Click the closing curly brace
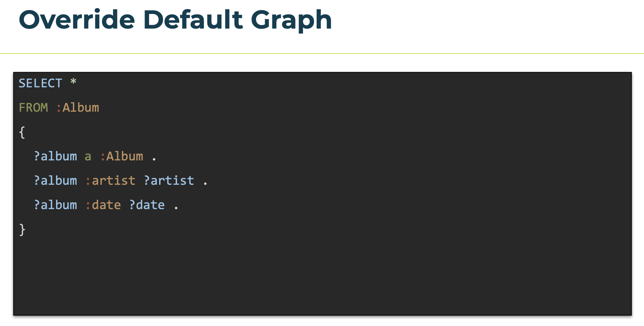The height and width of the screenshot is (326, 644). click(x=22, y=230)
